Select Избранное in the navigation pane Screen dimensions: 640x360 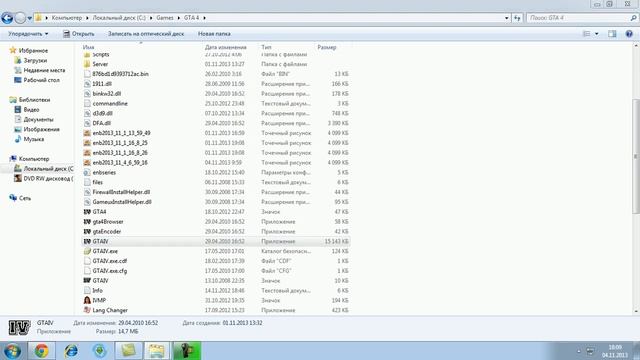(33, 51)
